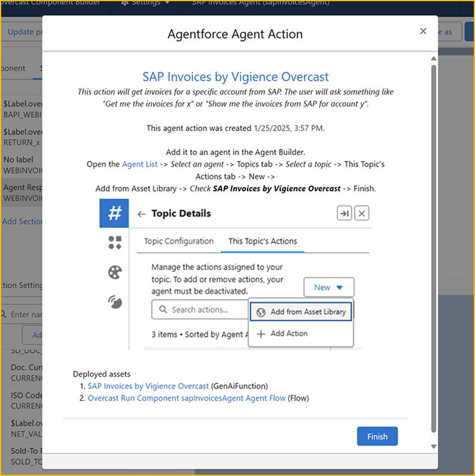Click the hash Topics icon in sidebar
475x476 pixels.
[x=114, y=214]
